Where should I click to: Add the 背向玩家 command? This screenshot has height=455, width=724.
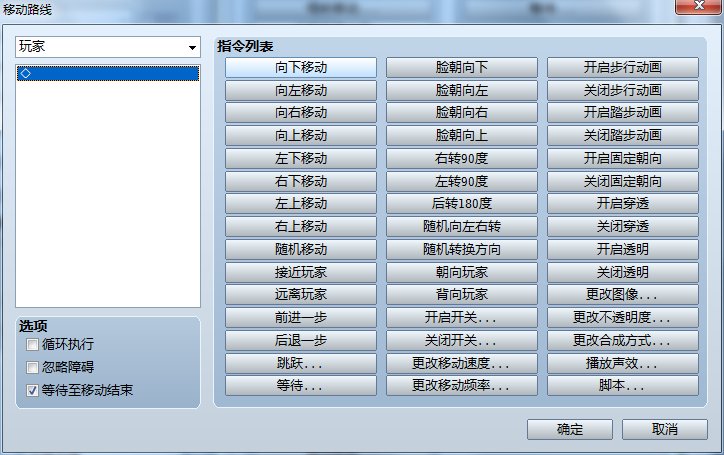point(462,295)
